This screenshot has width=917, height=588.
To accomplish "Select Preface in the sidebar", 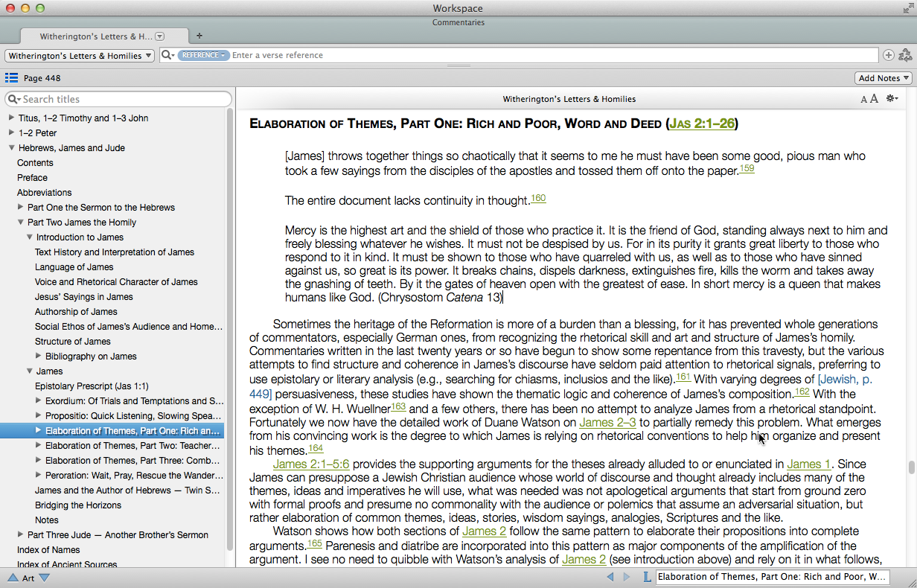I will click(33, 178).
